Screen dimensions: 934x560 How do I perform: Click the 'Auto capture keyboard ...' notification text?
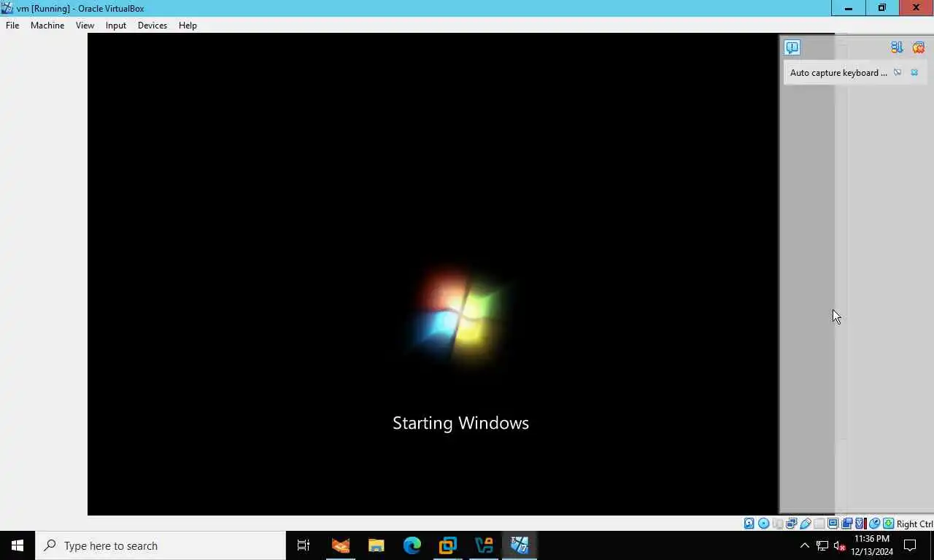[838, 72]
